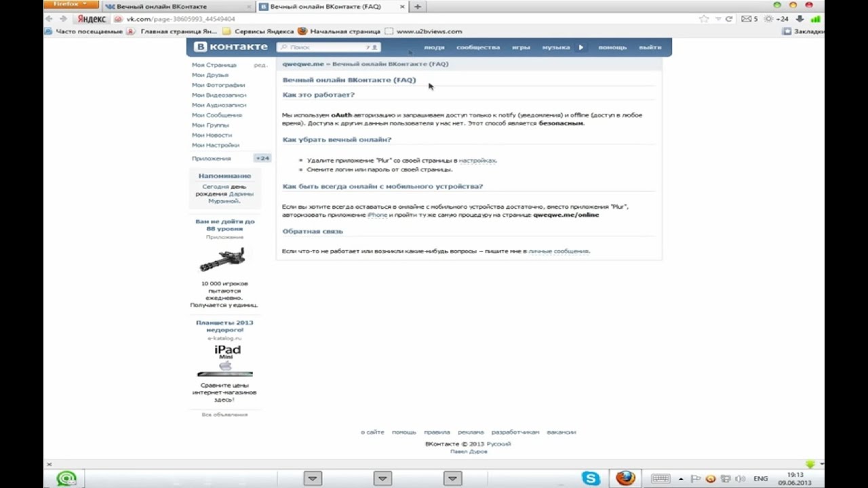The width and height of the screenshot is (868, 488).
Task: Follow the личные сообщения link
Action: [559, 251]
